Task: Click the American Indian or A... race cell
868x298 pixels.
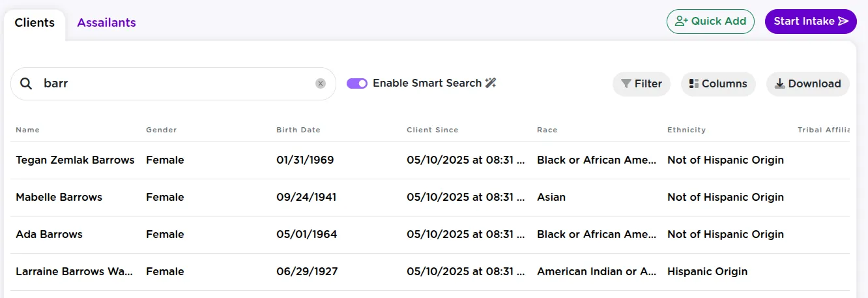Action: [x=596, y=271]
